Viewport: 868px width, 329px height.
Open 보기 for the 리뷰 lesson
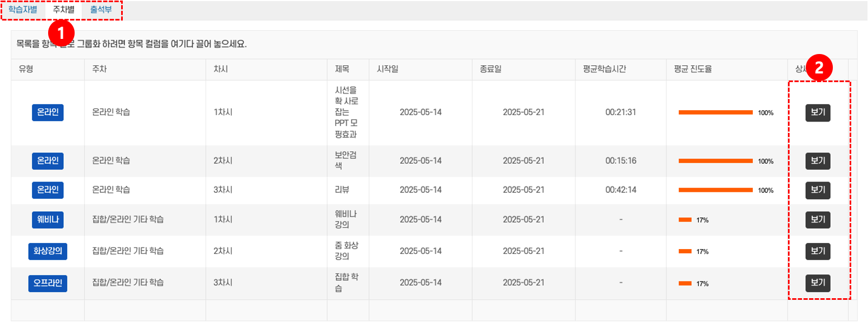(x=818, y=190)
